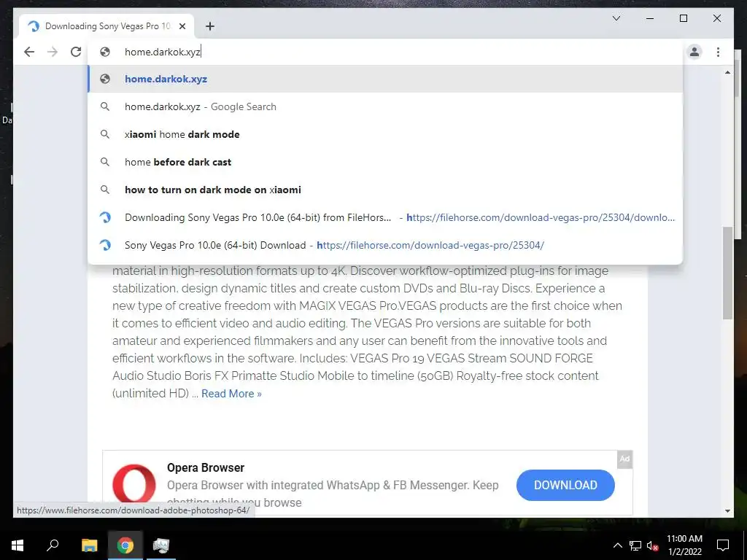Image resolution: width=747 pixels, height=560 pixels.
Task: Select 'how to turn on dark mode on xiaomi'
Action: pos(385,190)
